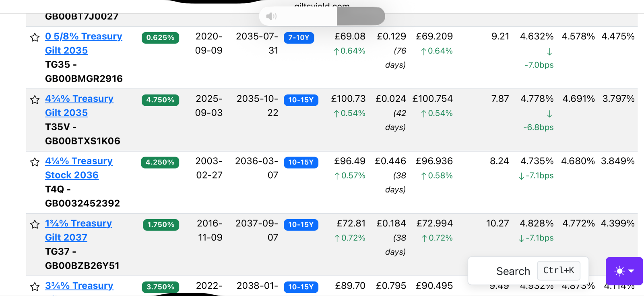The image size is (644, 296).
Task: Star the 0 5/8% Treasury Gilt 2035
Action: coord(35,37)
